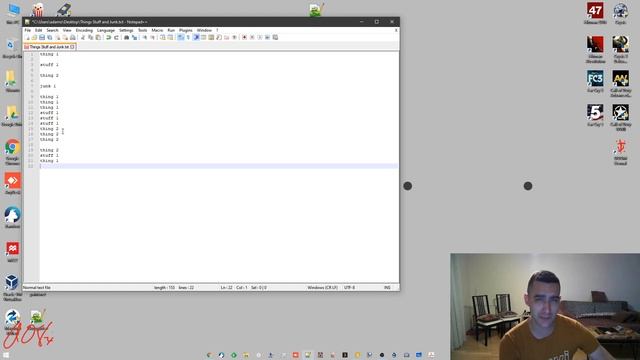
Task: Toggle Word wrap in the toolbar
Action: click(x=180, y=37)
